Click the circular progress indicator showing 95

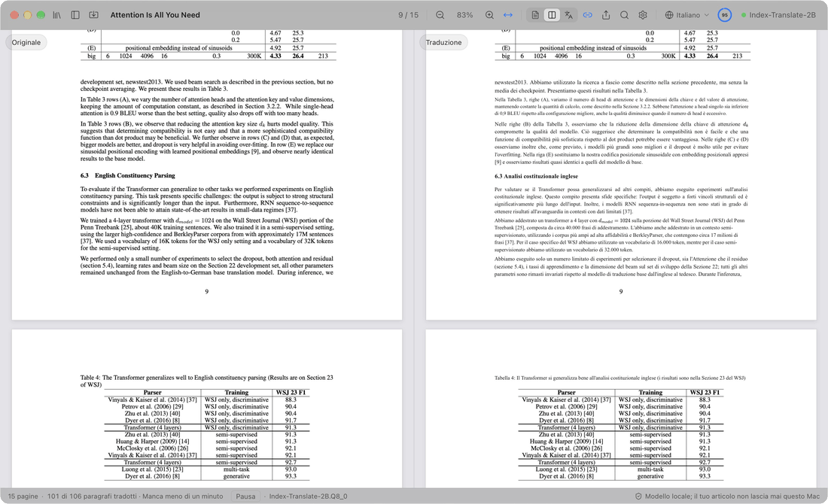pos(724,15)
